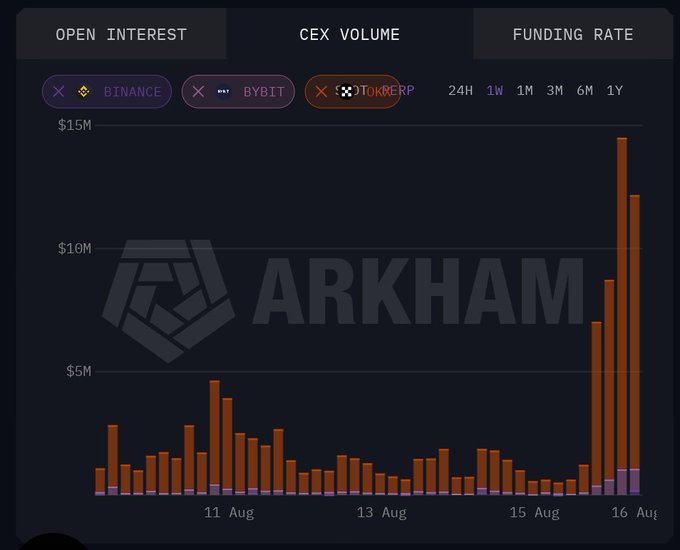Remove the Binance filter via its X
680x550 pixels.
pos(59,92)
